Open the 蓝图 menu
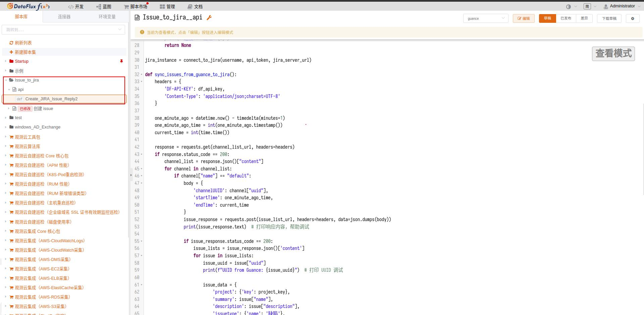The height and width of the screenshot is (315, 644). click(x=104, y=6)
